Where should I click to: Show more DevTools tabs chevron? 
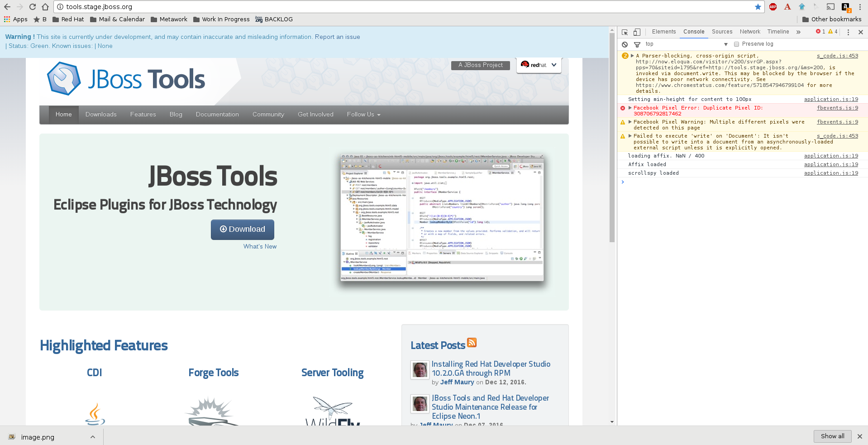pyautogui.click(x=798, y=32)
